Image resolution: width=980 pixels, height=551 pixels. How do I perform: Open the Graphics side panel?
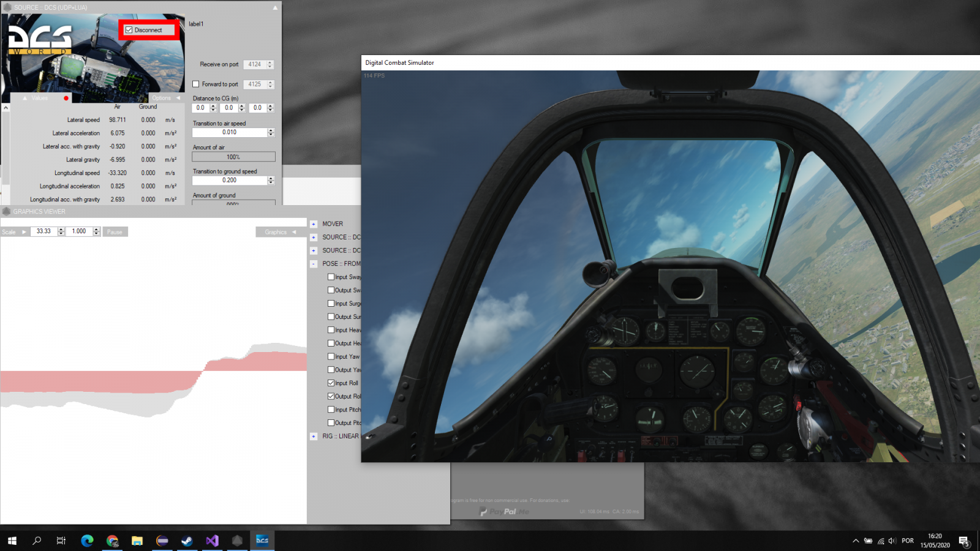[x=281, y=232]
